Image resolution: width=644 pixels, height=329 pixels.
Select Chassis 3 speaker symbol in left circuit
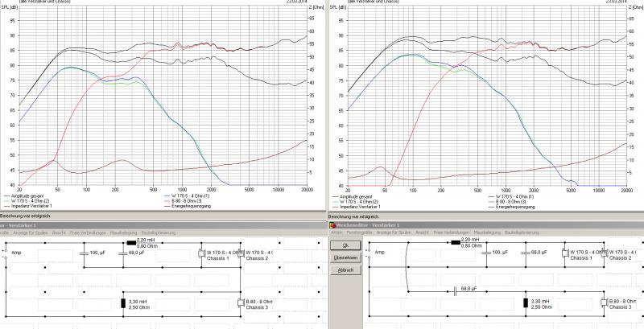pos(241,303)
